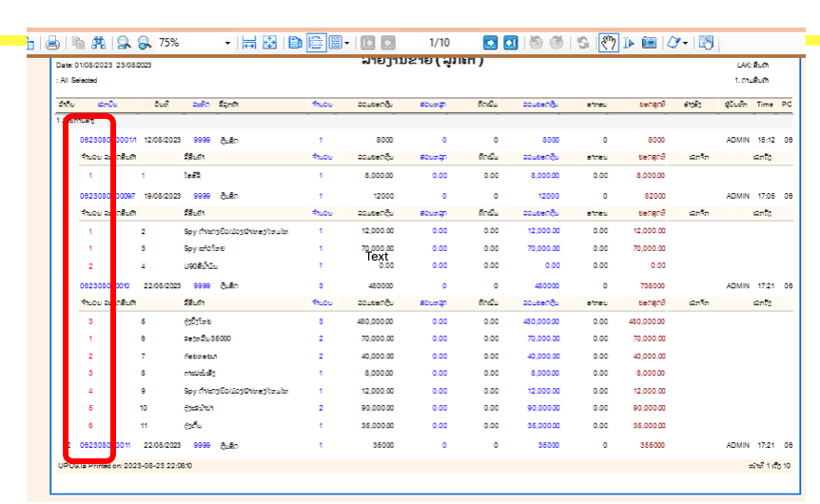This screenshot has height=504, width=820.
Task: Click the ': All Selected' filter text
Action: (x=77, y=81)
